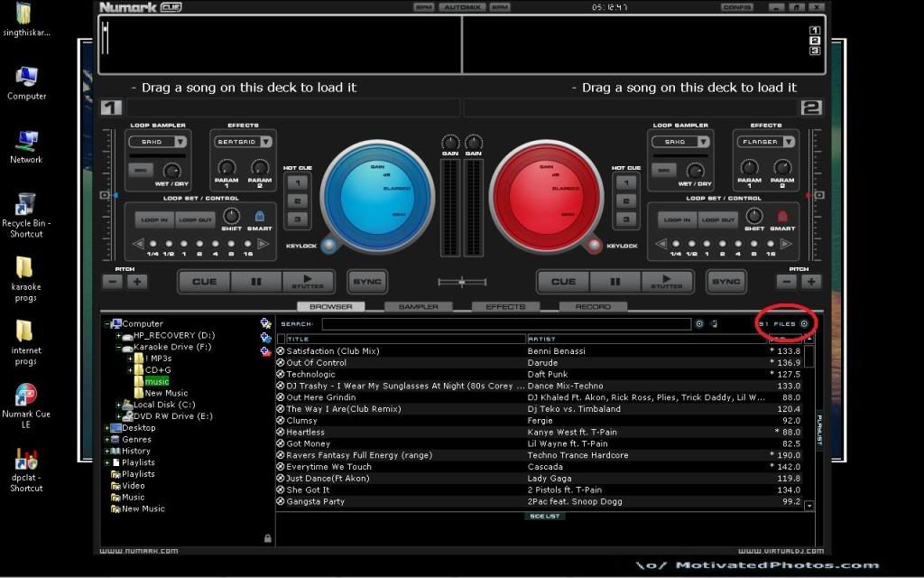Open the Config menu in title bar

(737, 7)
